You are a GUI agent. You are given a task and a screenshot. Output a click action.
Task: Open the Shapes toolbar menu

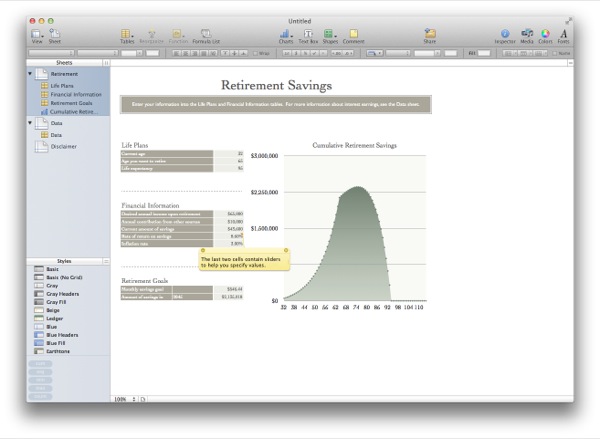click(x=330, y=36)
